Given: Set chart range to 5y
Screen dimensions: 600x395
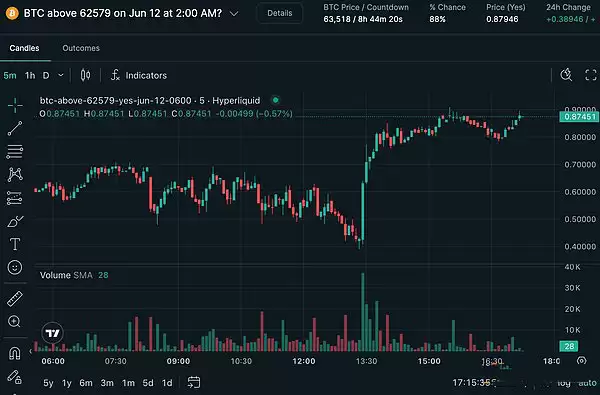Looking at the screenshot, I should (x=49, y=383).
